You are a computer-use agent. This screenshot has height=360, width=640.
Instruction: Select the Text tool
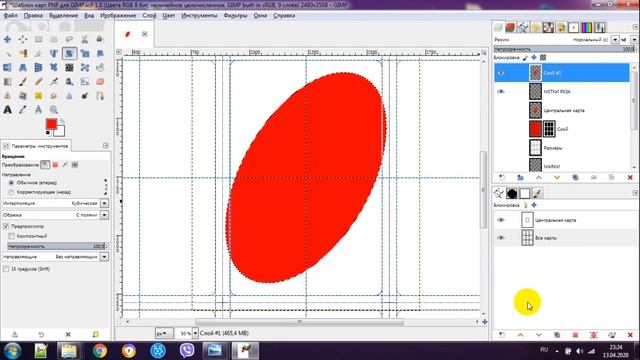(7, 109)
